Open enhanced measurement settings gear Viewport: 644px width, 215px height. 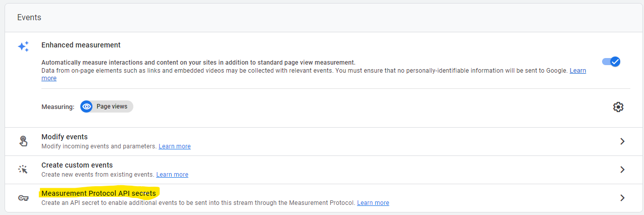[618, 107]
